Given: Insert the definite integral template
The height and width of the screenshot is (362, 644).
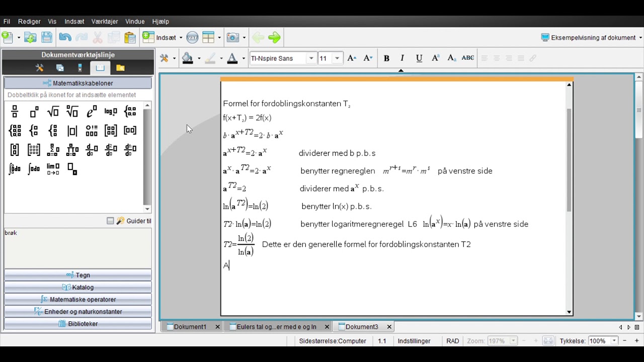Looking at the screenshot, I should click(15, 169).
